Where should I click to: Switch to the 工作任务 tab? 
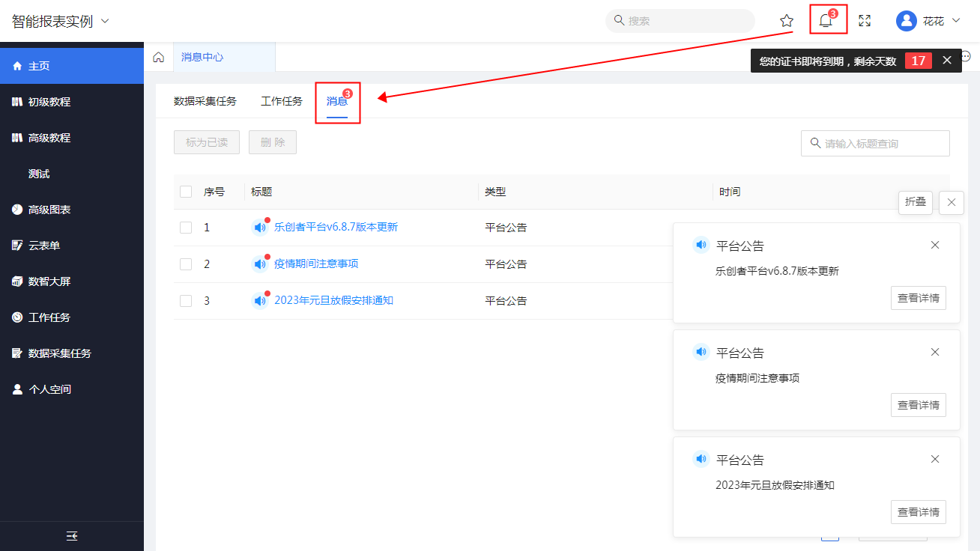(x=282, y=101)
